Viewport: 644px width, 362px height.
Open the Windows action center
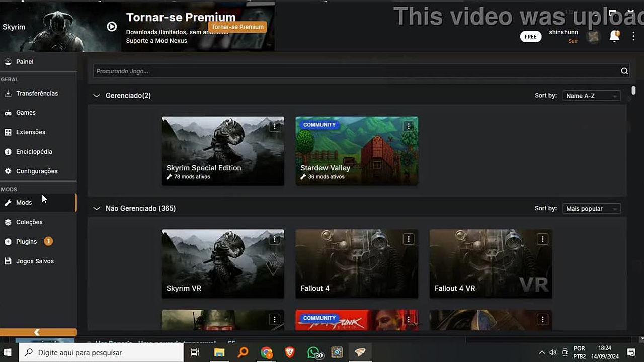coord(631,352)
